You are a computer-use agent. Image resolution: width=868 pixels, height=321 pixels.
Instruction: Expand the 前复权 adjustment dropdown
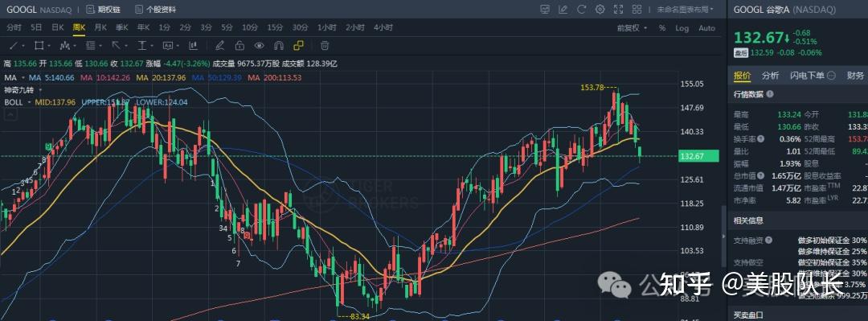(633, 27)
